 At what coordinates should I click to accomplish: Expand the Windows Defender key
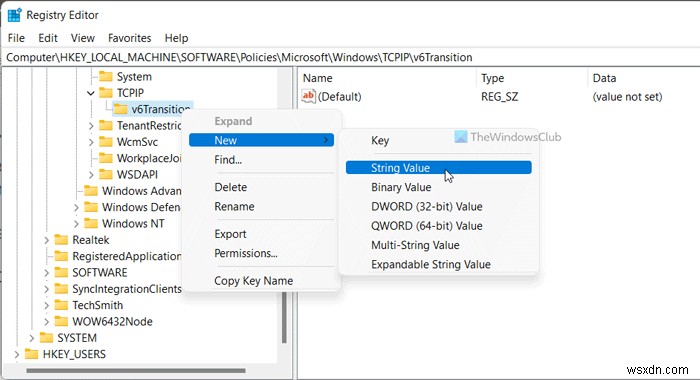76,208
